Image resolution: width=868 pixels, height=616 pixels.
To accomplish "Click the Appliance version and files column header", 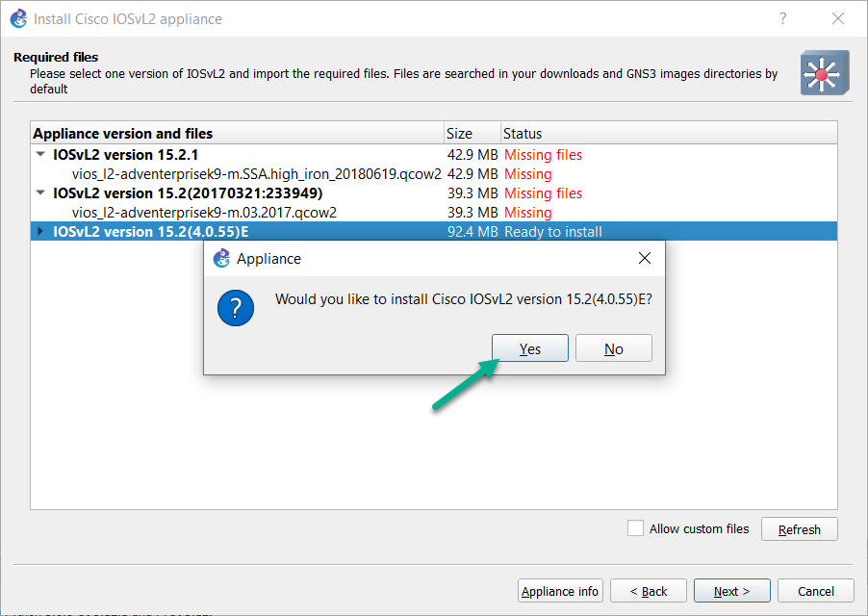I will (238, 134).
